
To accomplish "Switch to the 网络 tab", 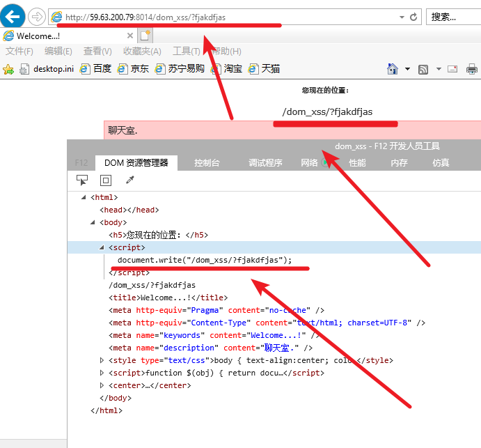I will point(309,163).
